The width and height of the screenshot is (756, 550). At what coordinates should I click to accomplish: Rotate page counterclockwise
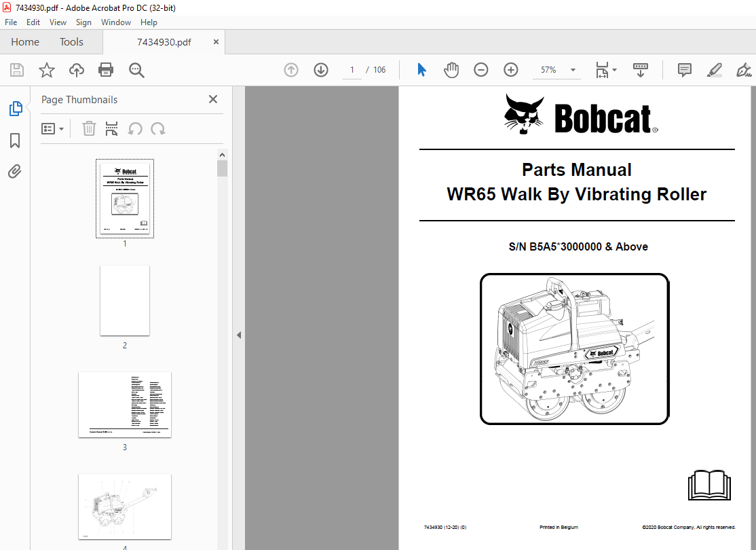(x=135, y=129)
